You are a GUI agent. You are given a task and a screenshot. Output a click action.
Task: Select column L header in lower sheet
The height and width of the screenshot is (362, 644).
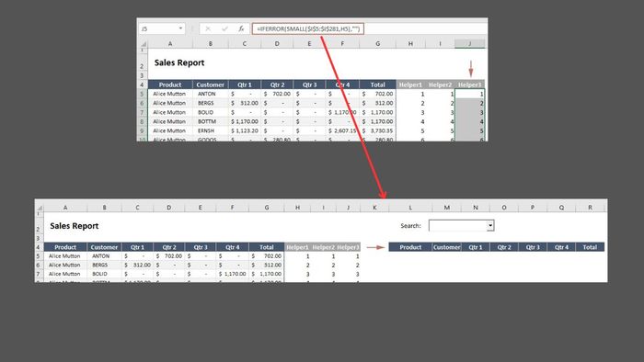click(410, 208)
